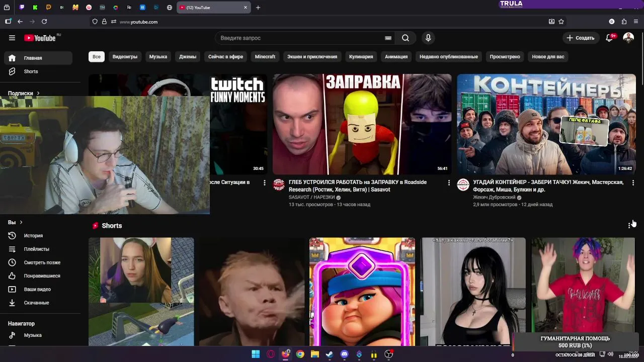Open the Twitch Funny Moments thumbnail
Screen dimensions: 644x362
click(238, 124)
